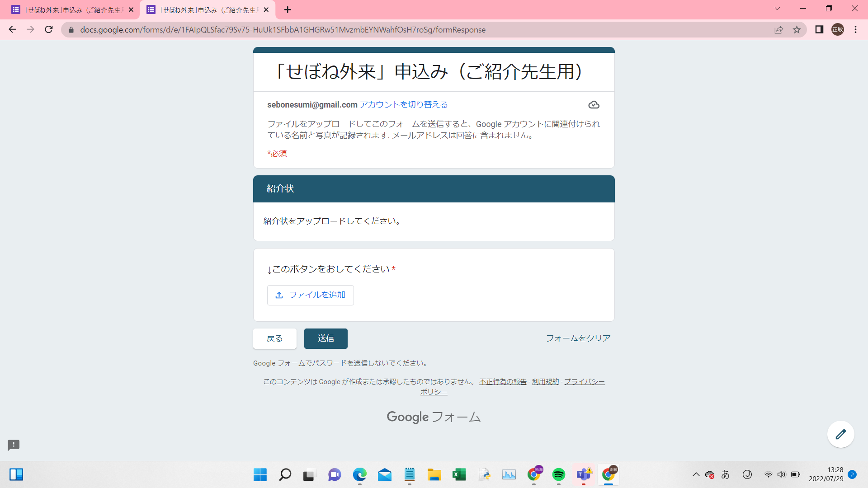Click the cloud saved-draft icon

(x=594, y=105)
